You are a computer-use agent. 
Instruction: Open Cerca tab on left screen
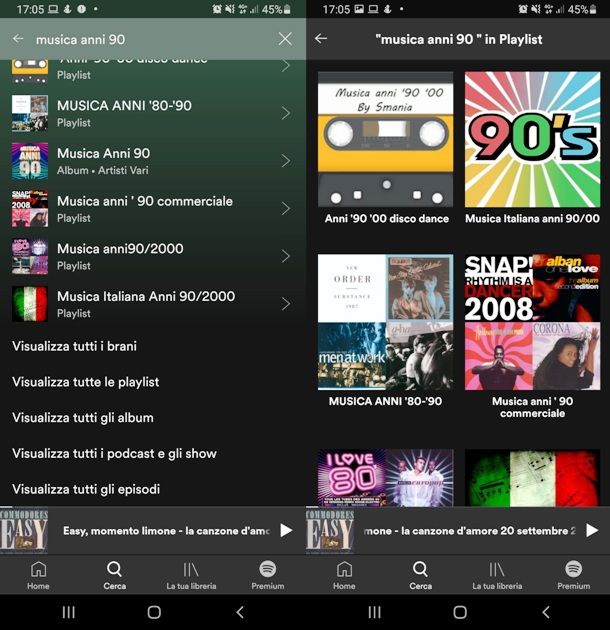tap(115, 575)
